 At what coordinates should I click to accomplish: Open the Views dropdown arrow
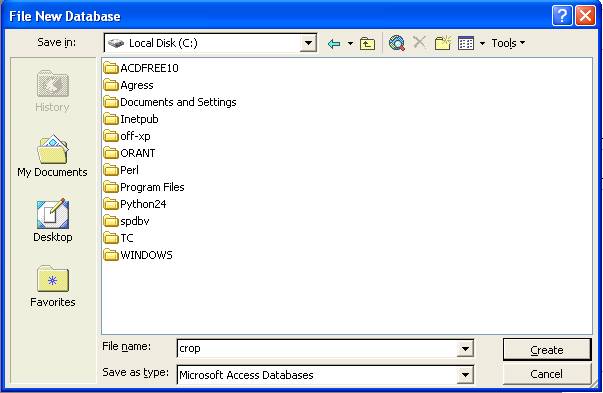(482, 43)
